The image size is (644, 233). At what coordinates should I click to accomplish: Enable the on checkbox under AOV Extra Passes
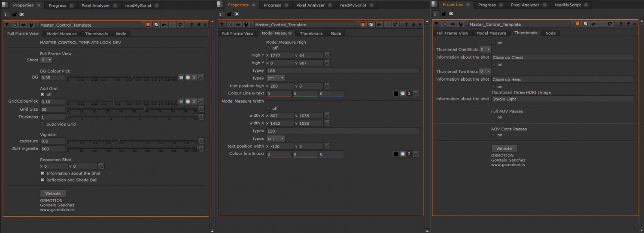click(x=493, y=135)
